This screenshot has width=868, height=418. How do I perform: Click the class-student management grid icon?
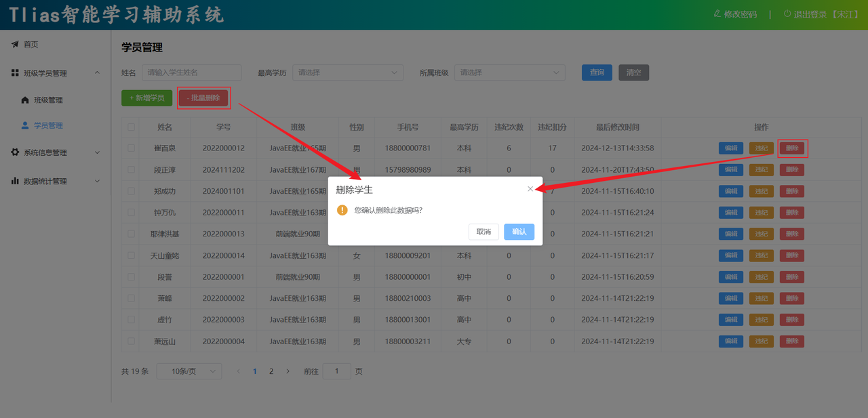pos(15,73)
